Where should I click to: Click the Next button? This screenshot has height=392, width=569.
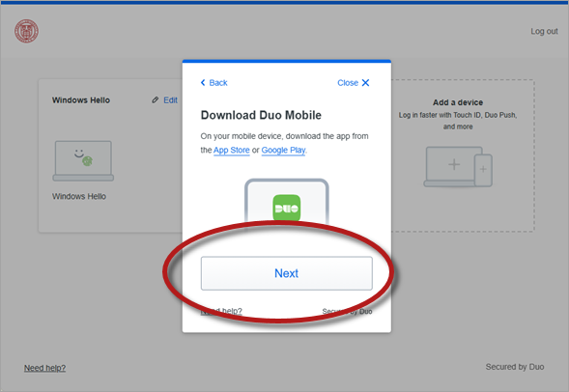click(x=286, y=273)
